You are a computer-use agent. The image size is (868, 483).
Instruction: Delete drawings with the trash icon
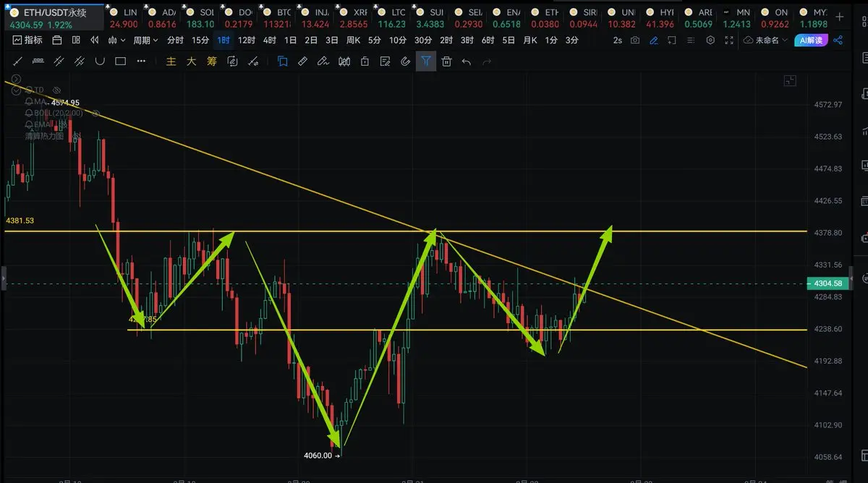(x=447, y=61)
